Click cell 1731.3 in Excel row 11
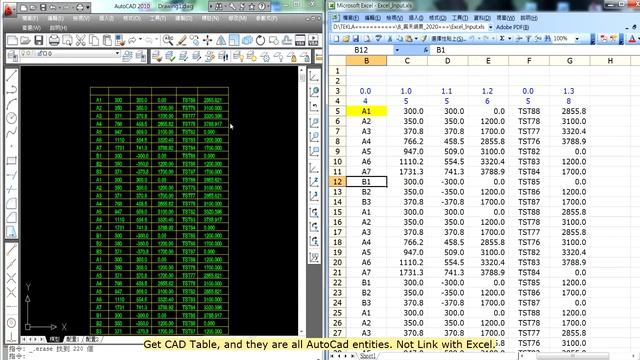Viewport: 640px width, 360px height. 407,171
